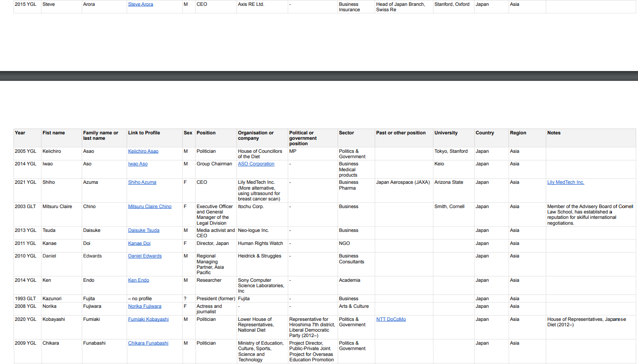Image resolution: width=638 pixels, height=364 pixels.
Task: Select the 'Head of Japan Branch, Swiss Re' cell
Action: point(404,7)
